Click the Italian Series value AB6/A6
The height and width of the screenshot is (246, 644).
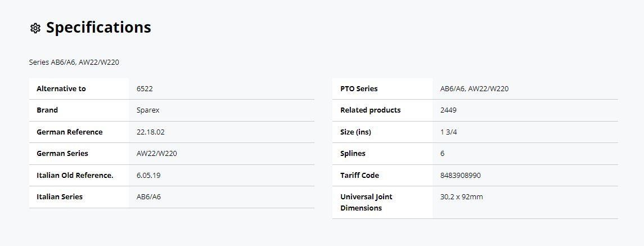click(148, 196)
